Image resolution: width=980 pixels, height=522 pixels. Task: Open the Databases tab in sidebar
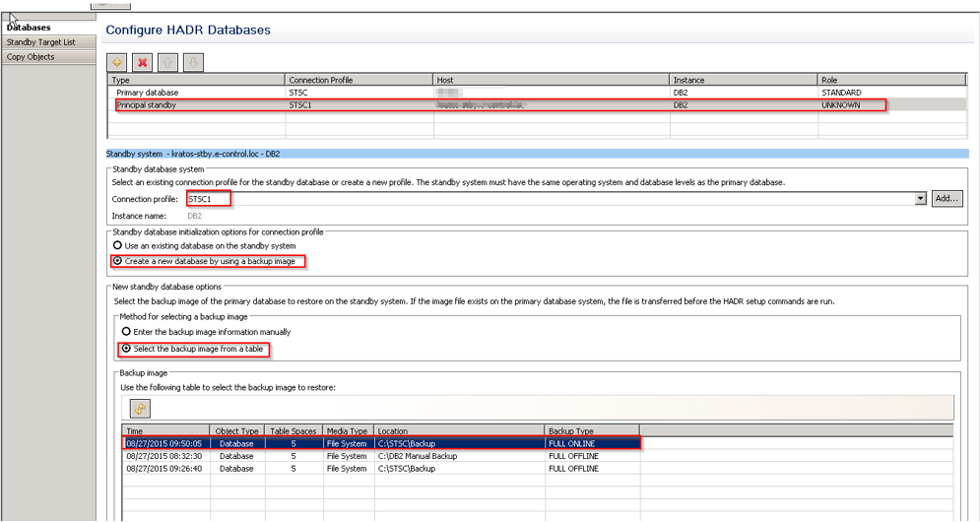tap(29, 28)
